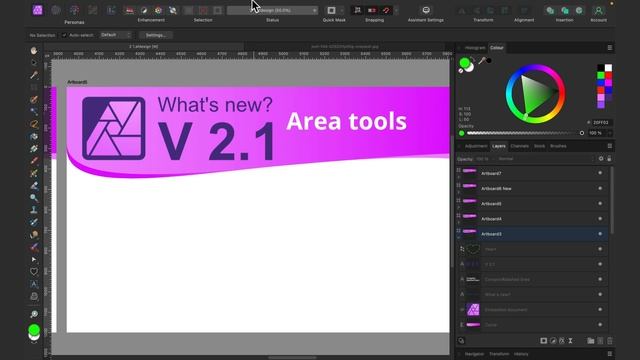Click the middle Insertion target icon
Image resolution: width=640 pixels, height=360 pixels.
pyautogui.click(x=564, y=10)
